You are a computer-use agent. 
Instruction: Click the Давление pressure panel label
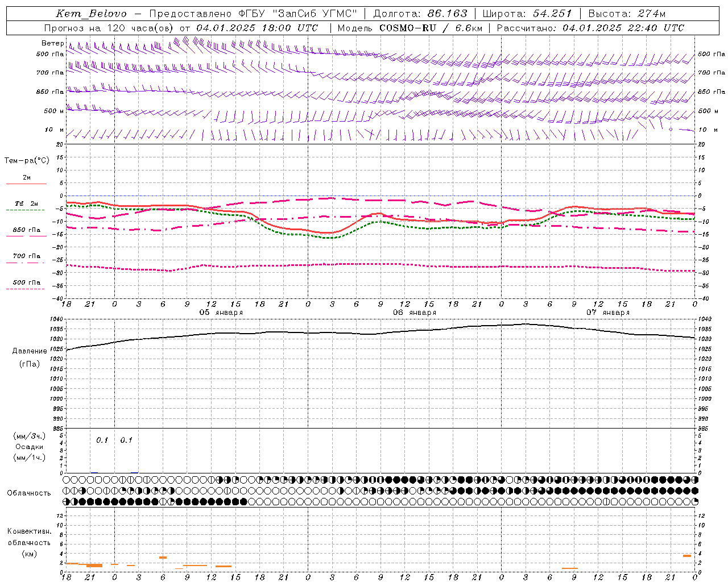tap(30, 351)
